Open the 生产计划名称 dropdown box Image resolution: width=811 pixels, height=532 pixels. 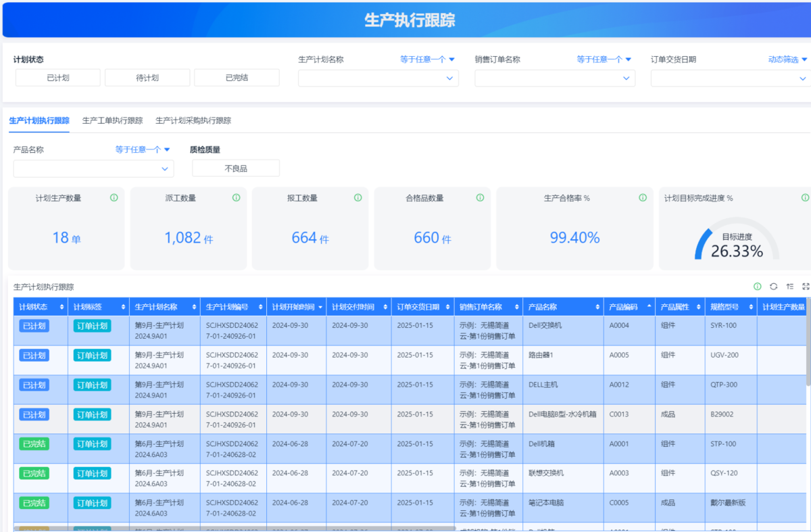click(378, 78)
